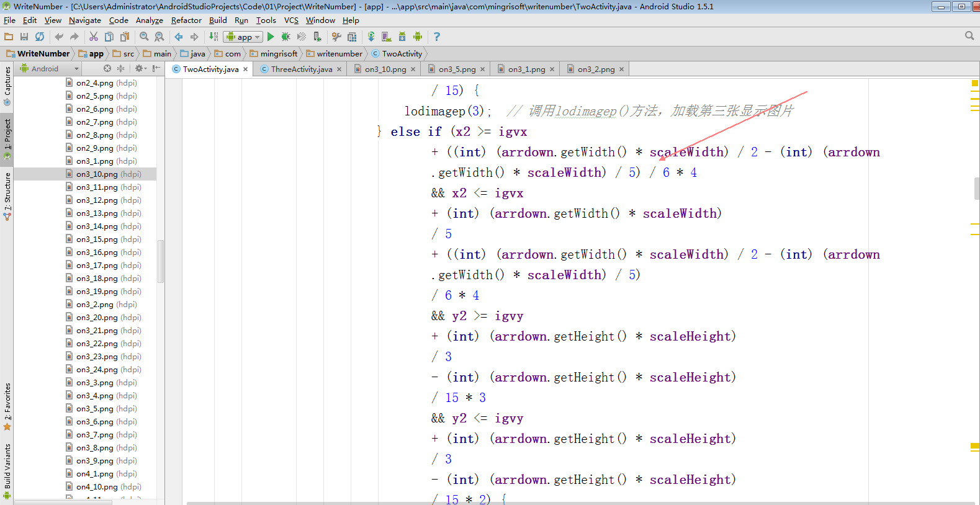The height and width of the screenshot is (505, 980).
Task: Redo with the right curved arrow icon
Action: click(74, 37)
